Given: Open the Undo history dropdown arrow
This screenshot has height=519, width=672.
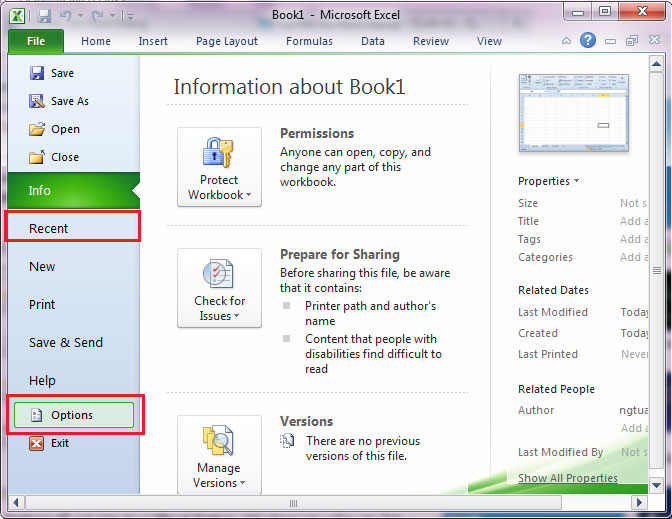Looking at the screenshot, I should click(x=81, y=16).
